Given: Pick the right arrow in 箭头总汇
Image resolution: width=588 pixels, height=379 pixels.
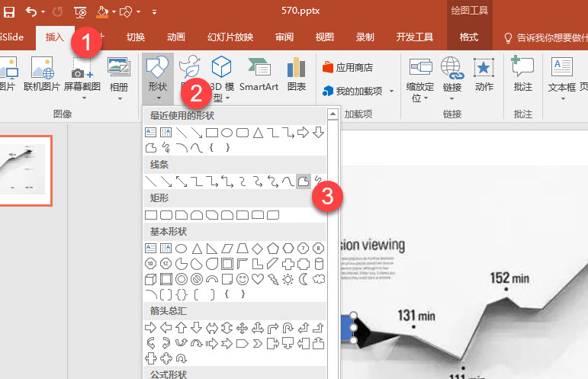Looking at the screenshot, I should pyautogui.click(x=150, y=328).
